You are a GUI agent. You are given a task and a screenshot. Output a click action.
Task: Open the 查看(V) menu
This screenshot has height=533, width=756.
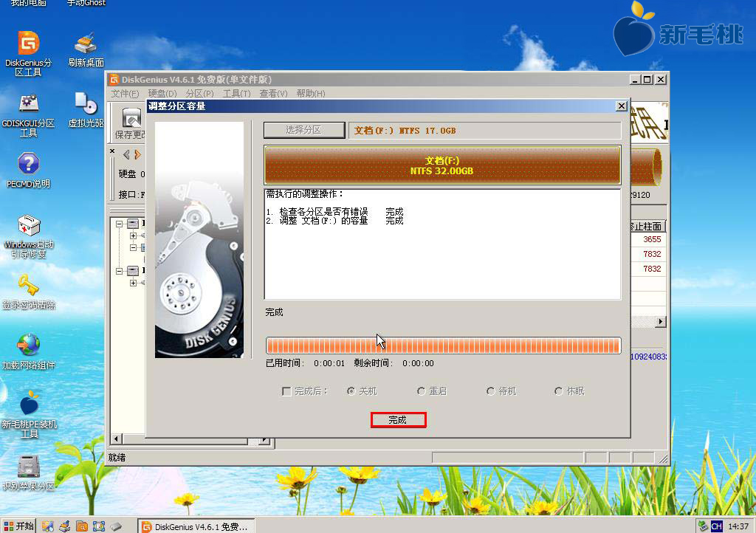coord(273,94)
